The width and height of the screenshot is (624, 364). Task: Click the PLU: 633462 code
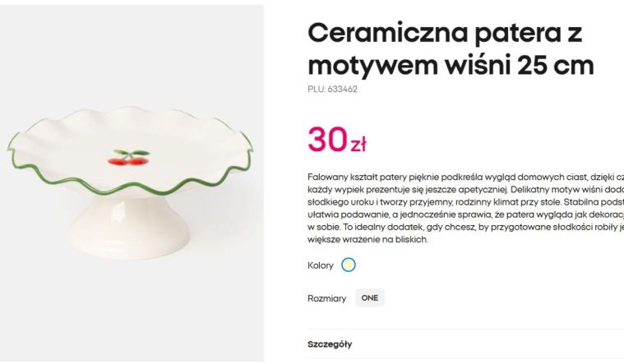coord(332,89)
